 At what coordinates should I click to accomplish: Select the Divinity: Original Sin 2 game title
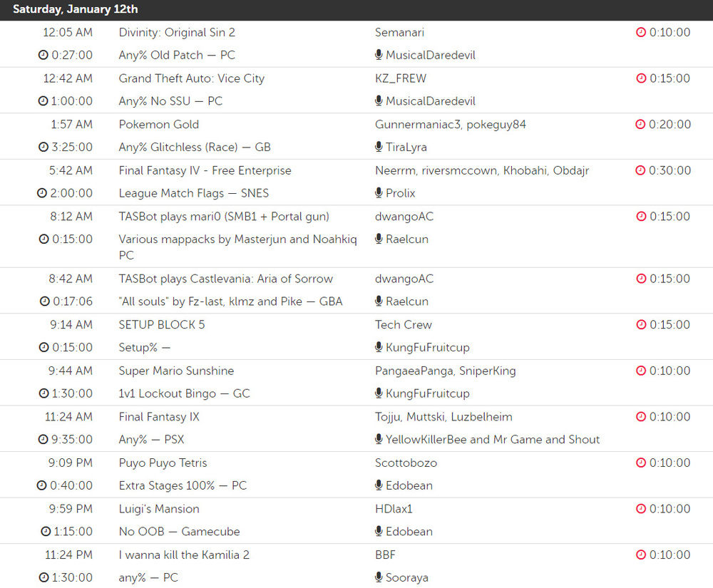click(177, 33)
